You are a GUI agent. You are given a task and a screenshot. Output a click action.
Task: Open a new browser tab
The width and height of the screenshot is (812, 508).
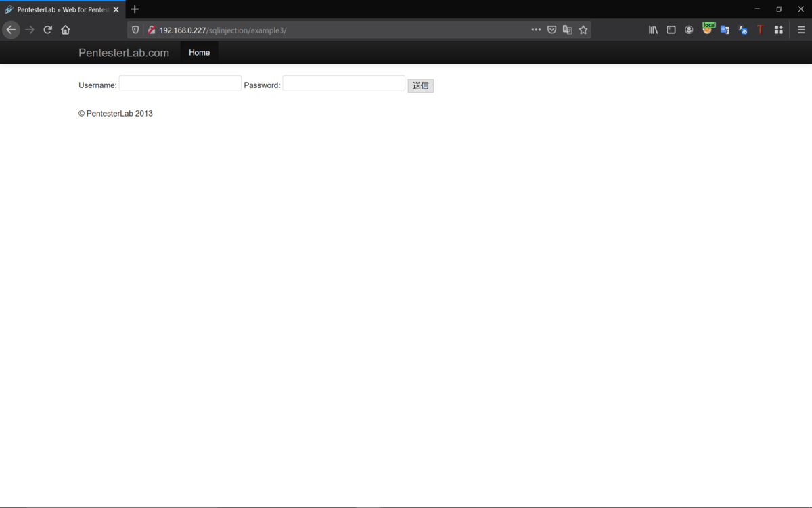(135, 9)
